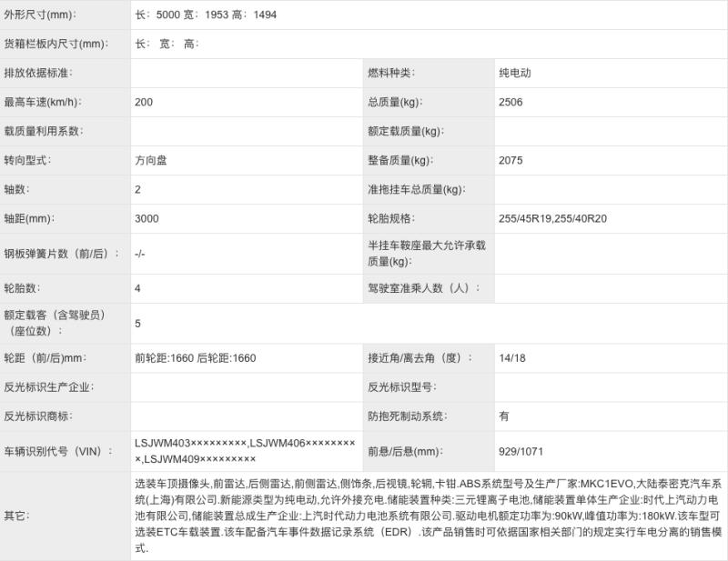Click the 轴距(mm) label
Viewport: 728px width, 561px height.
click(x=29, y=218)
